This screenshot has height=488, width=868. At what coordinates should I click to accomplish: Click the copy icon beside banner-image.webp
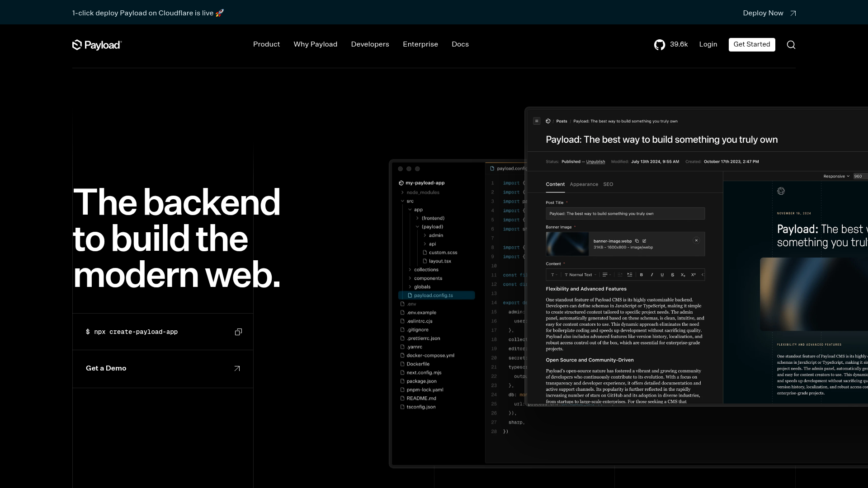click(637, 241)
